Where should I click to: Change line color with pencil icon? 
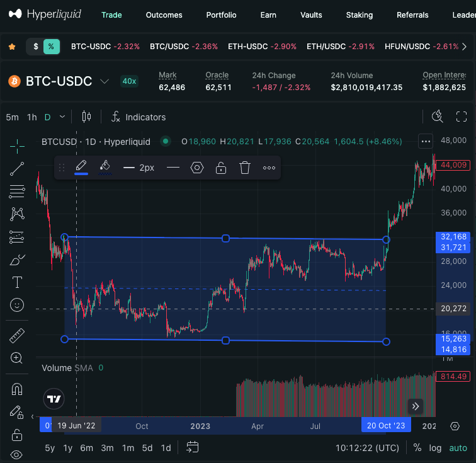point(81,168)
